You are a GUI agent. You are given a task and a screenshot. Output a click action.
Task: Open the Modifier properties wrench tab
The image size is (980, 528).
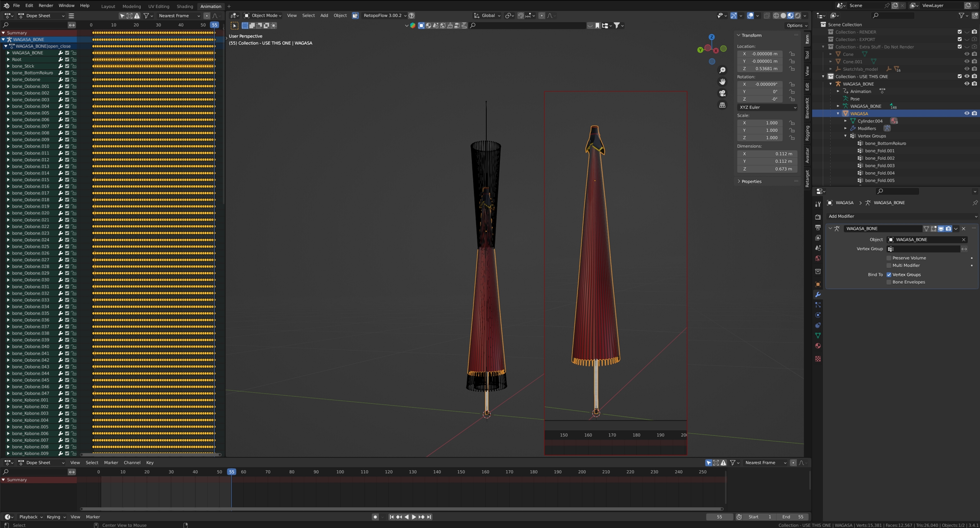[818, 295]
